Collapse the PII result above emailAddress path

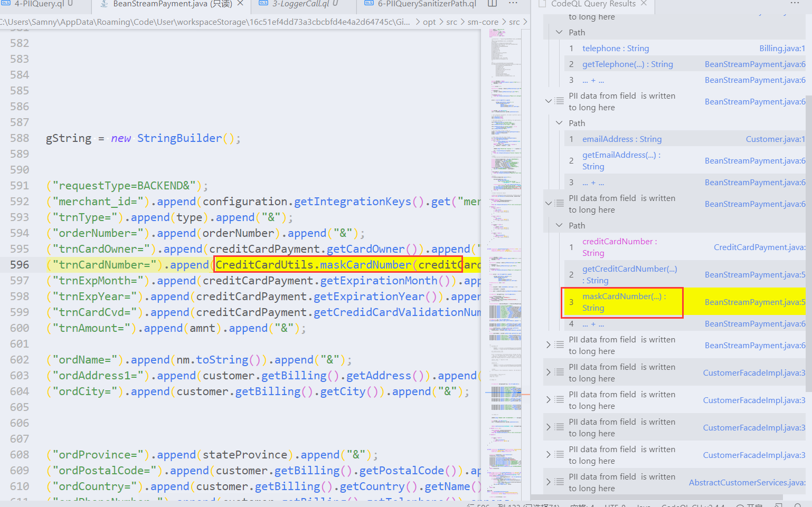(x=548, y=101)
